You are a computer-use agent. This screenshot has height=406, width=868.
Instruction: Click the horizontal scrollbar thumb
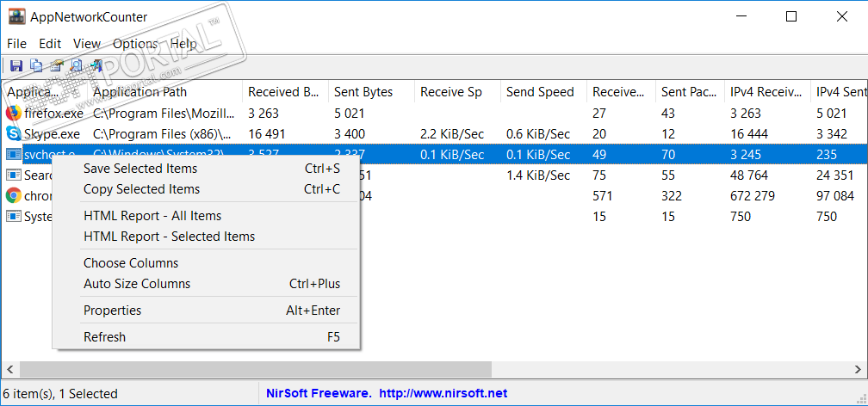tap(255, 369)
